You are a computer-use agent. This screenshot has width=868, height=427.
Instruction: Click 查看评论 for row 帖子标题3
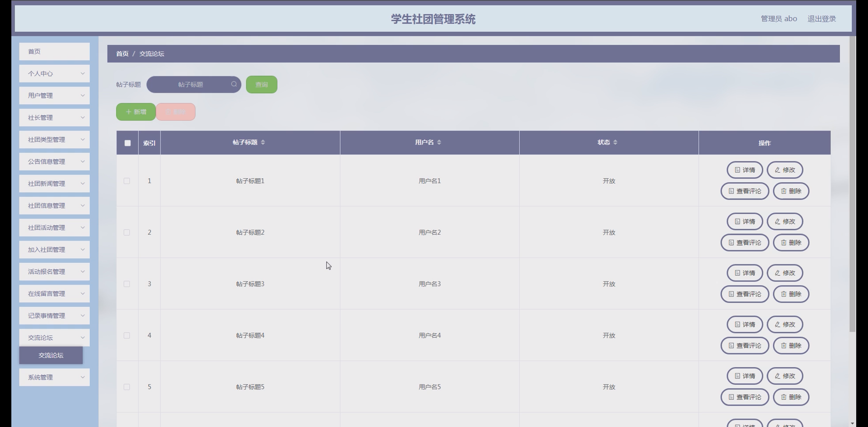(745, 294)
